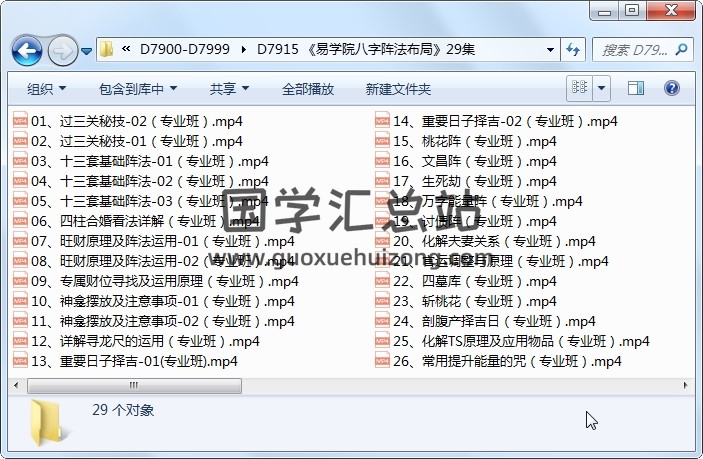Open the 共享 menu
The image size is (703, 459).
click(229, 89)
